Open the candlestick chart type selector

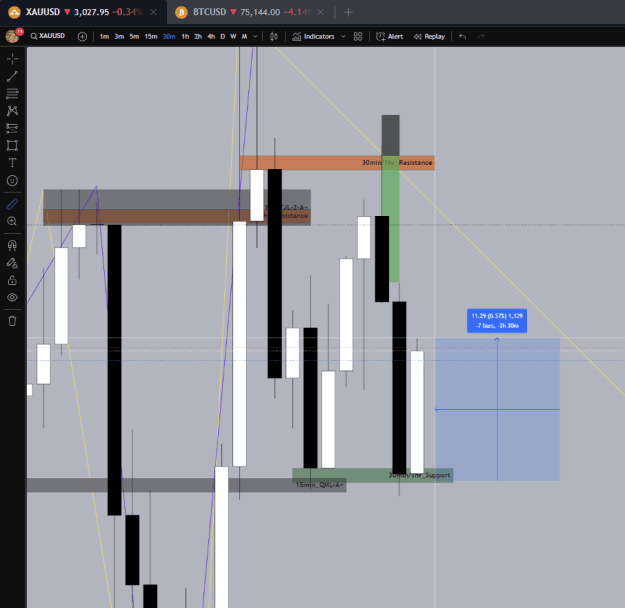[x=273, y=37]
